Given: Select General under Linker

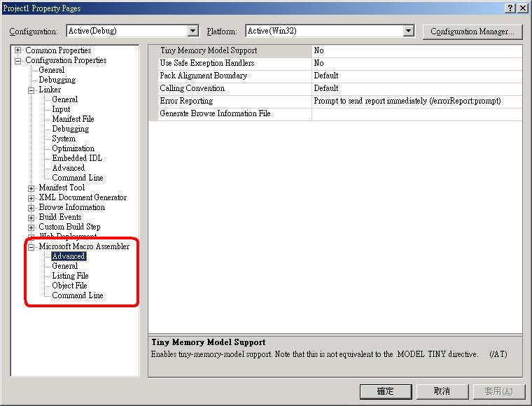Looking at the screenshot, I should pos(64,99).
